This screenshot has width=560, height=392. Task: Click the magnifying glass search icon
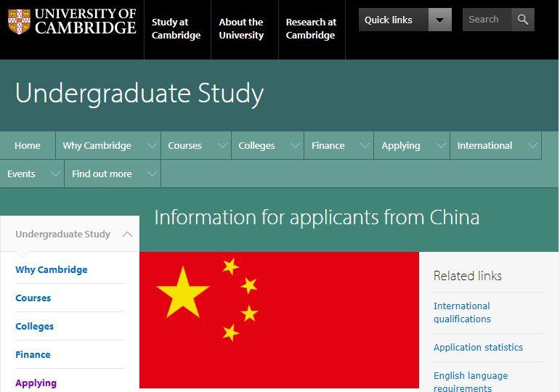[x=522, y=20]
